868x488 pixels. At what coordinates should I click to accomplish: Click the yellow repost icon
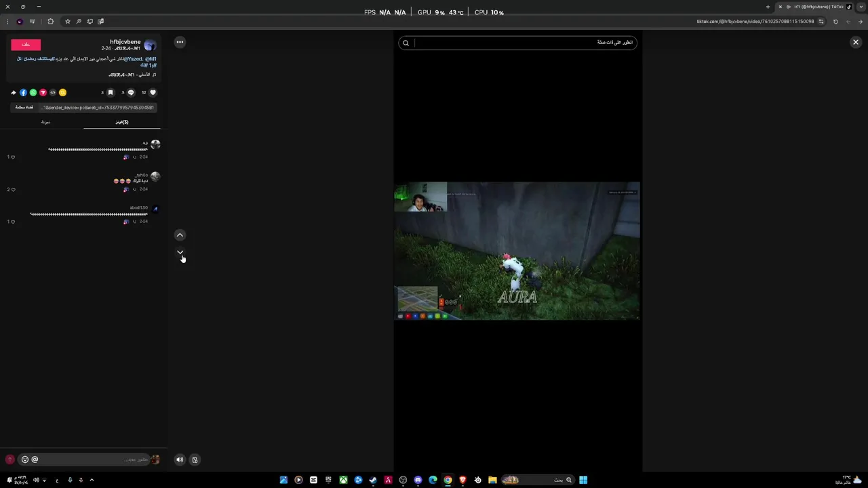(x=62, y=92)
